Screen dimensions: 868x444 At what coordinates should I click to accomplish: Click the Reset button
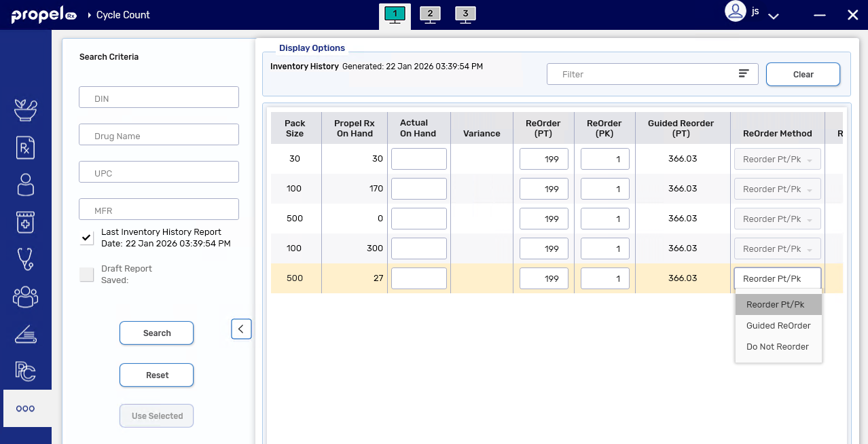pyautogui.click(x=157, y=375)
